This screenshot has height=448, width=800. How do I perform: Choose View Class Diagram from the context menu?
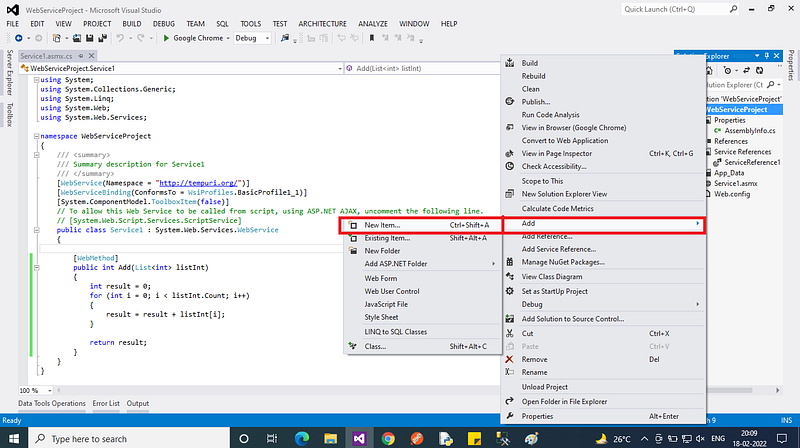603,277
